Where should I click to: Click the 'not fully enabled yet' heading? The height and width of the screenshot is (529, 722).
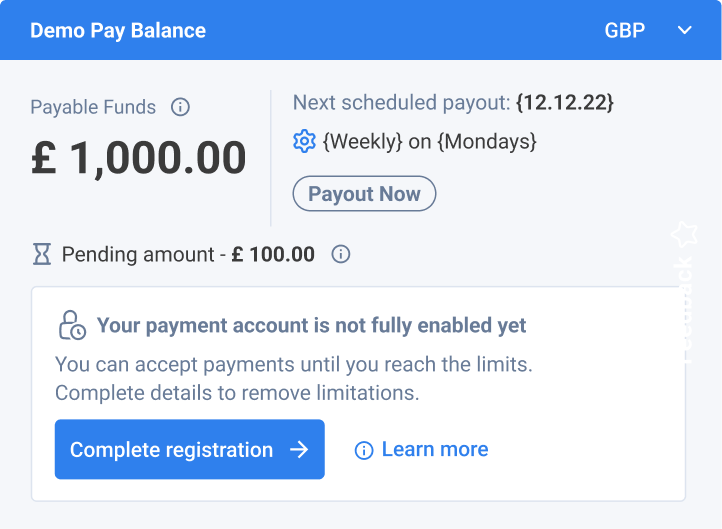point(311,325)
